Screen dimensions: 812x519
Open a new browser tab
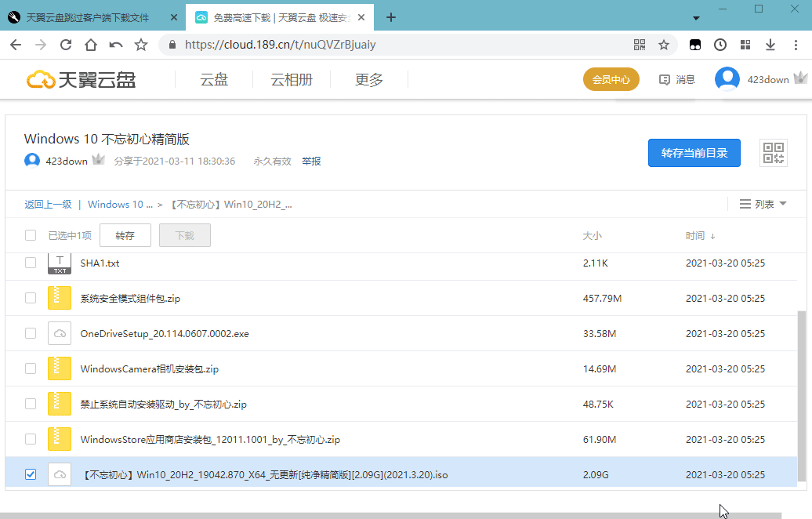click(x=391, y=17)
